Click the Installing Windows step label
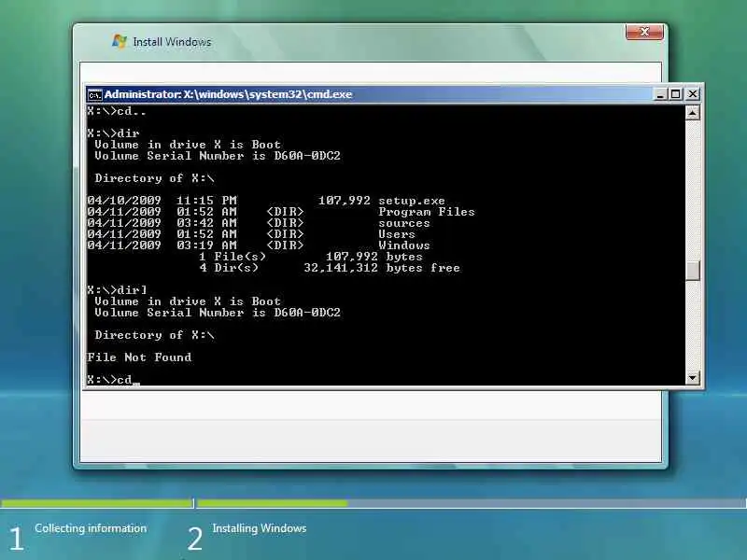 [260, 528]
